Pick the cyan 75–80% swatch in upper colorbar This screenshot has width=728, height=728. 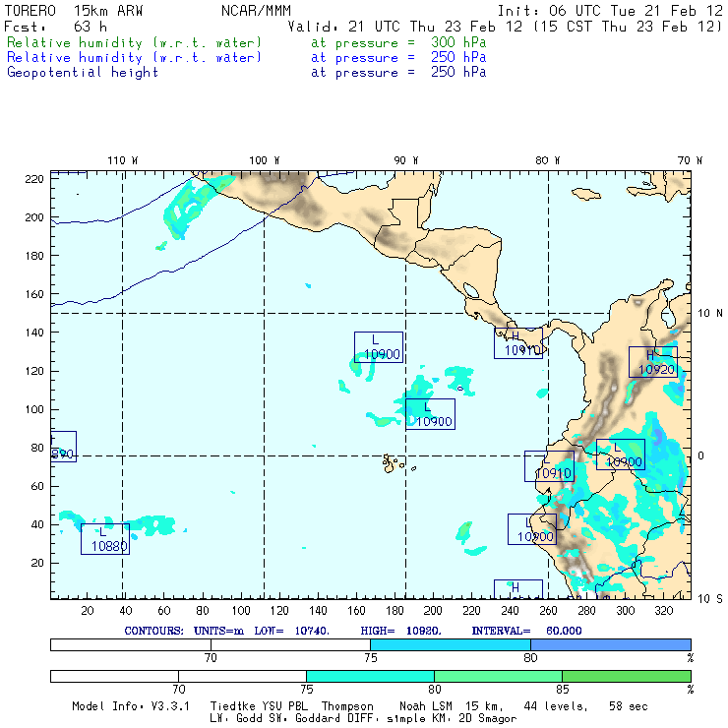pyautogui.click(x=451, y=644)
